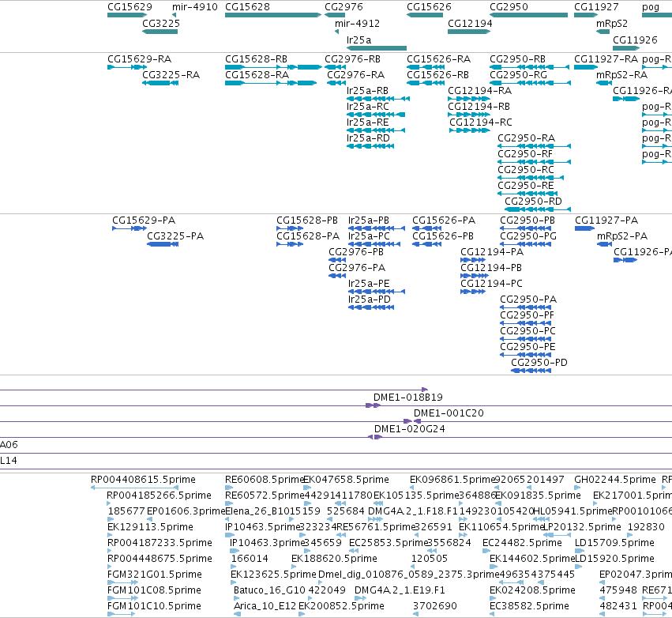Click the mir-4910 gene label
The width and height of the screenshot is (672, 618).
coord(195,7)
